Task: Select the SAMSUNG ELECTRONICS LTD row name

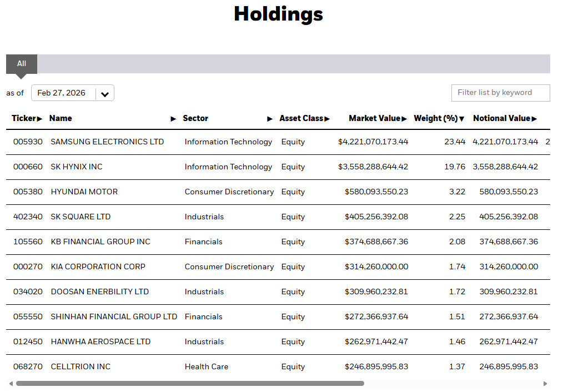Action: point(107,142)
